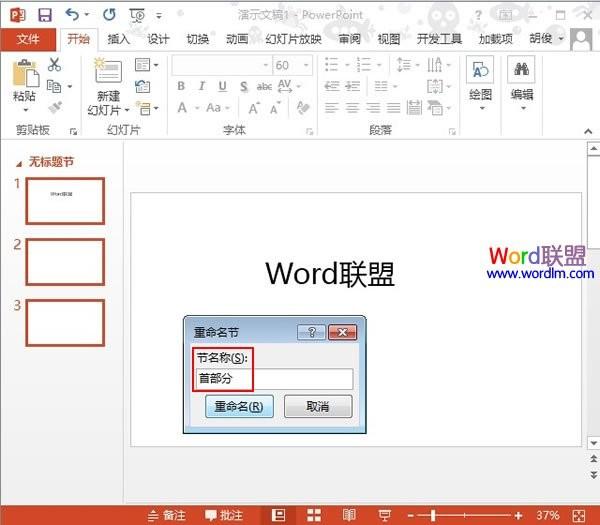
Task: Click zoom out minus button
Action: (411, 515)
